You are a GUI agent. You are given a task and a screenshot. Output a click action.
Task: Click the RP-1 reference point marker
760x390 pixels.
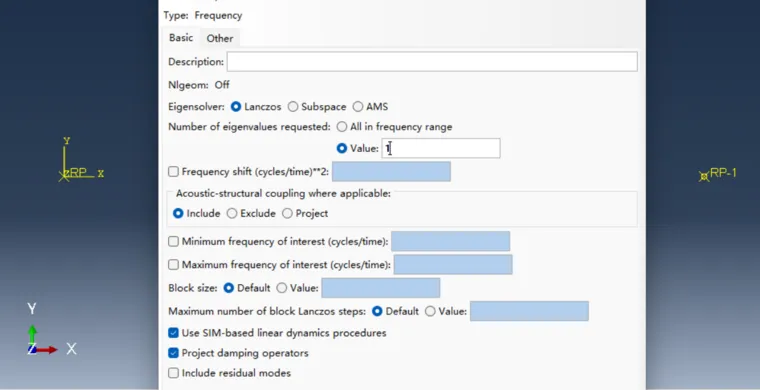click(x=704, y=177)
